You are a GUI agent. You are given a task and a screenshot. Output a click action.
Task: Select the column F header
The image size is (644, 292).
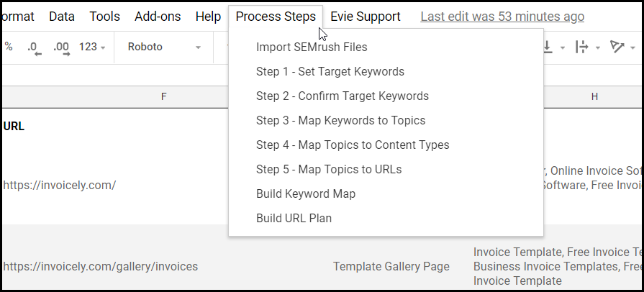(x=163, y=96)
